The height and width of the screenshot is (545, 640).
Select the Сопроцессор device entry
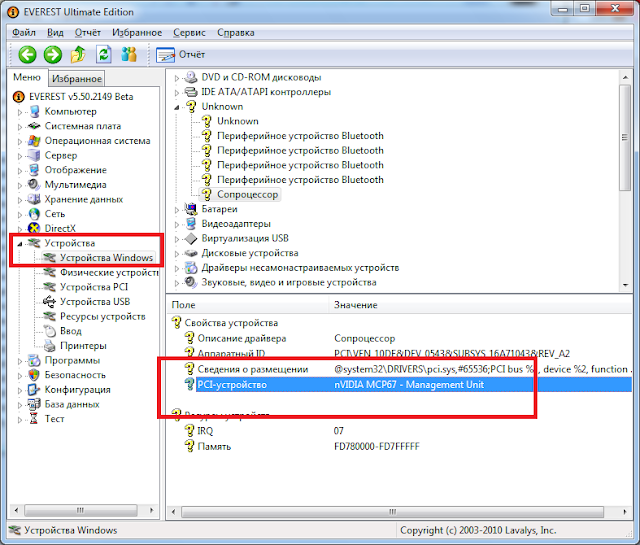247,195
